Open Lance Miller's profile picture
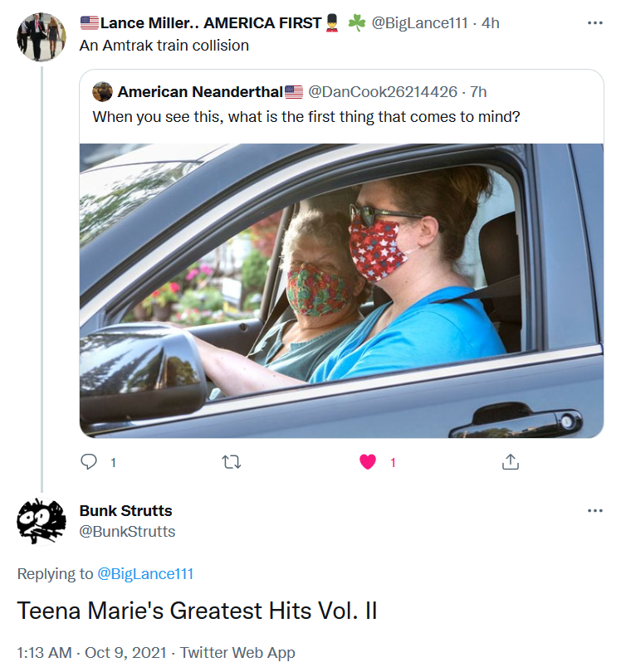Screen dimensions: 621x672 (42, 37)
